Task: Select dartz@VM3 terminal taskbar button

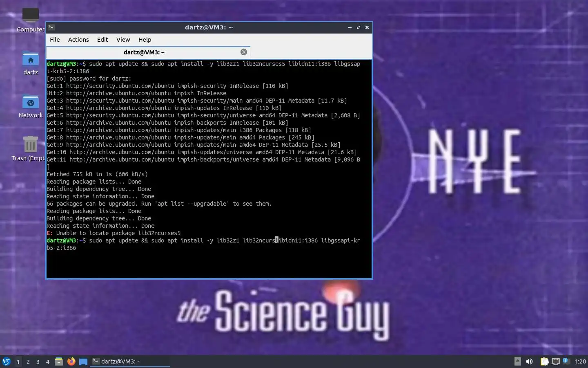Action: click(x=130, y=361)
